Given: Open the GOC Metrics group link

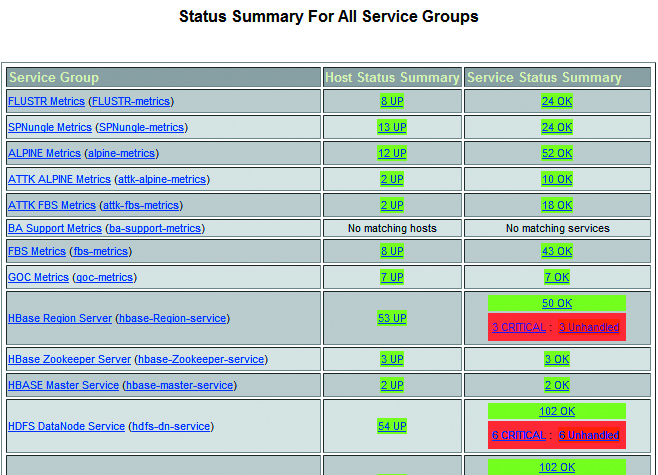Looking at the screenshot, I should [x=38, y=278].
